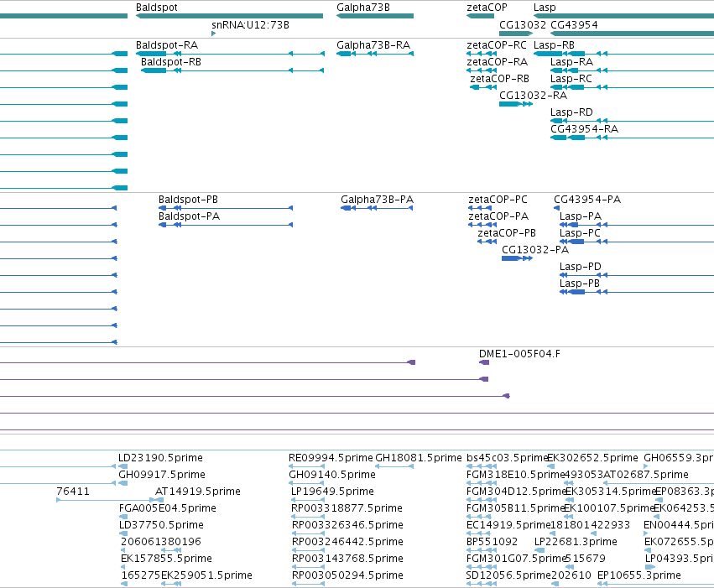Open the RP003143768.5prime EST label
714x588 pixels.
[347, 559]
